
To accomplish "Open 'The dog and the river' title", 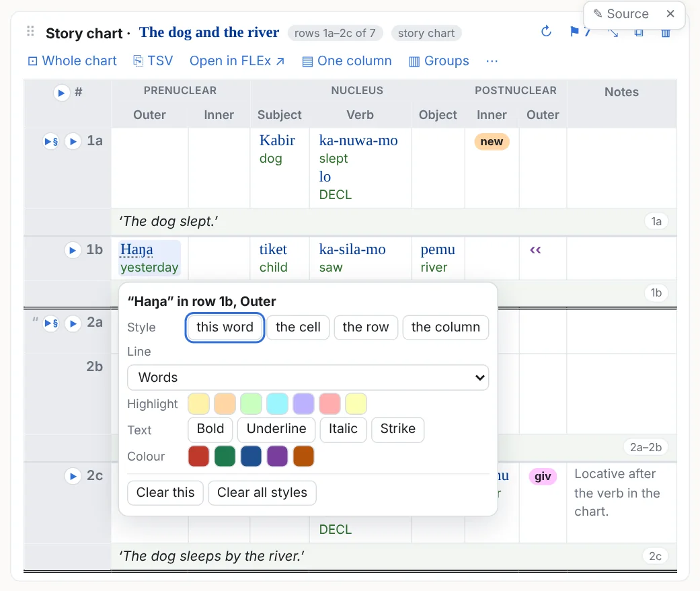I will (x=209, y=32).
